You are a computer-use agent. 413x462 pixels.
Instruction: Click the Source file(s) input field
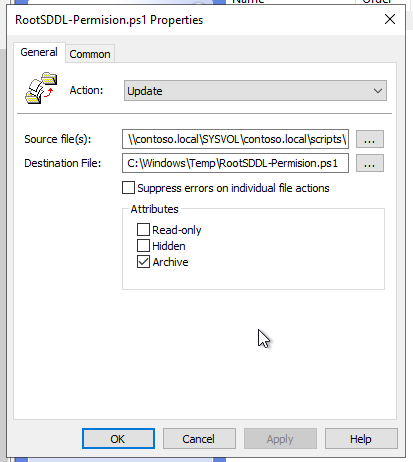click(x=235, y=139)
